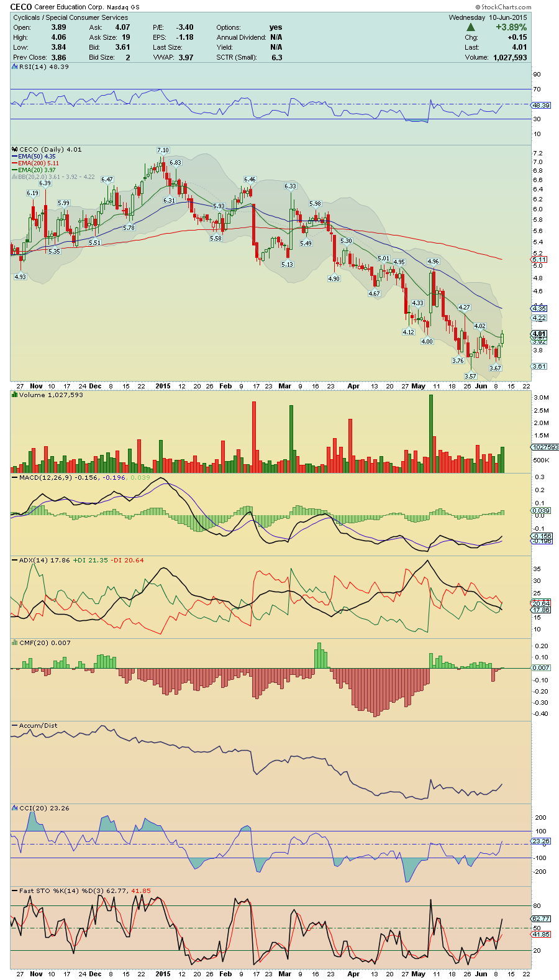
Task: Click the line icon beside RSI(14)
Action: click(15, 66)
